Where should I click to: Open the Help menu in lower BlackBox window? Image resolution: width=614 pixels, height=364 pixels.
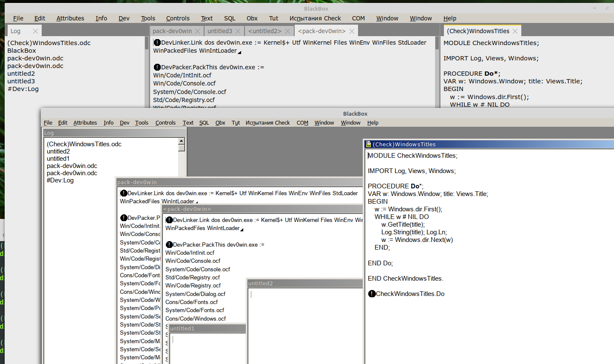pos(373,123)
